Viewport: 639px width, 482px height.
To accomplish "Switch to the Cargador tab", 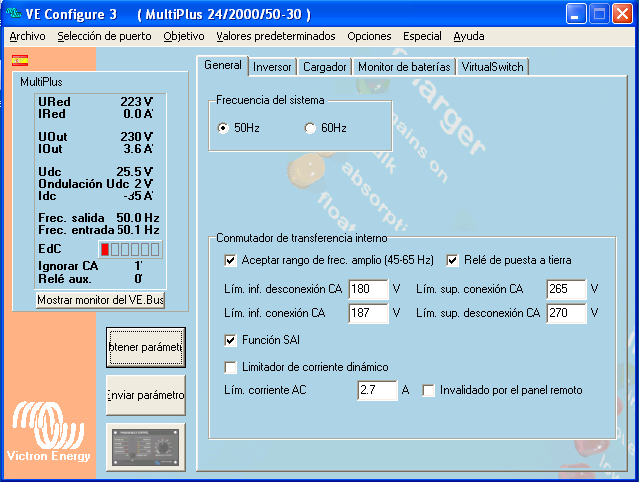I will tap(324, 67).
